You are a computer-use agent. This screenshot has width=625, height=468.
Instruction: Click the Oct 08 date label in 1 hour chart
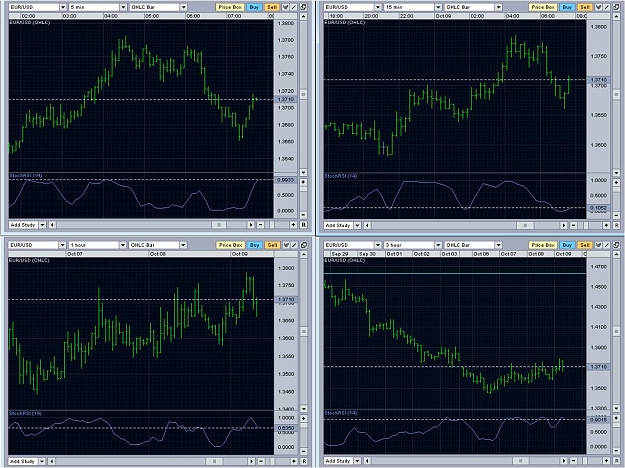(158, 254)
